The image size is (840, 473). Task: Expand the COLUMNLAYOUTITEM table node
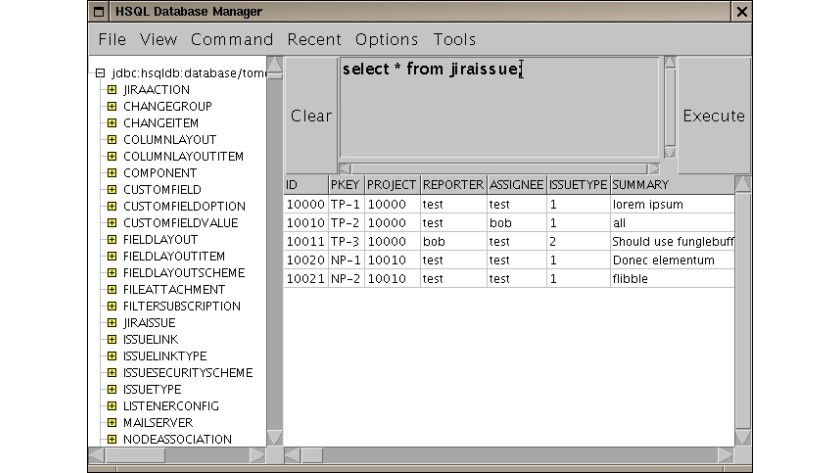111,156
